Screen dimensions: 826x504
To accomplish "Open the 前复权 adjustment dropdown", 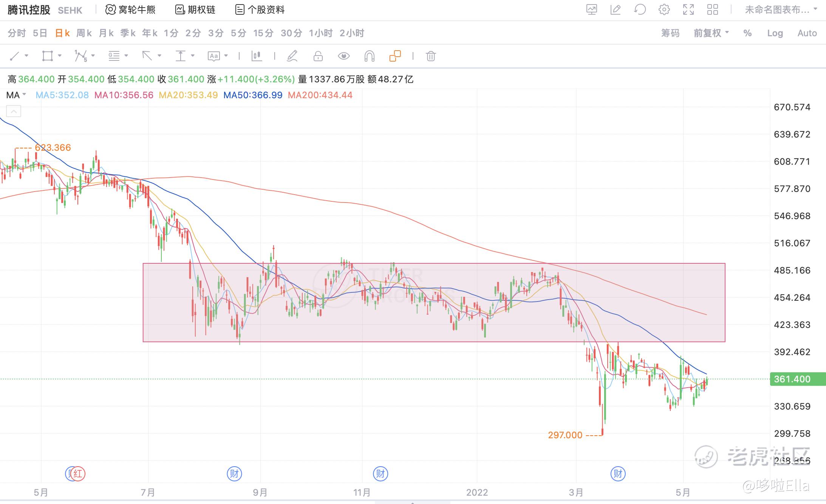I will coord(711,33).
